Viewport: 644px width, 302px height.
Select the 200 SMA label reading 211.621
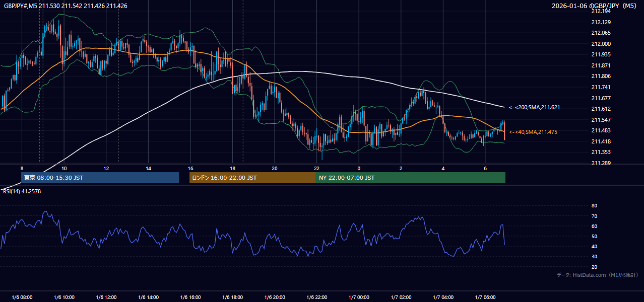[x=534, y=107]
